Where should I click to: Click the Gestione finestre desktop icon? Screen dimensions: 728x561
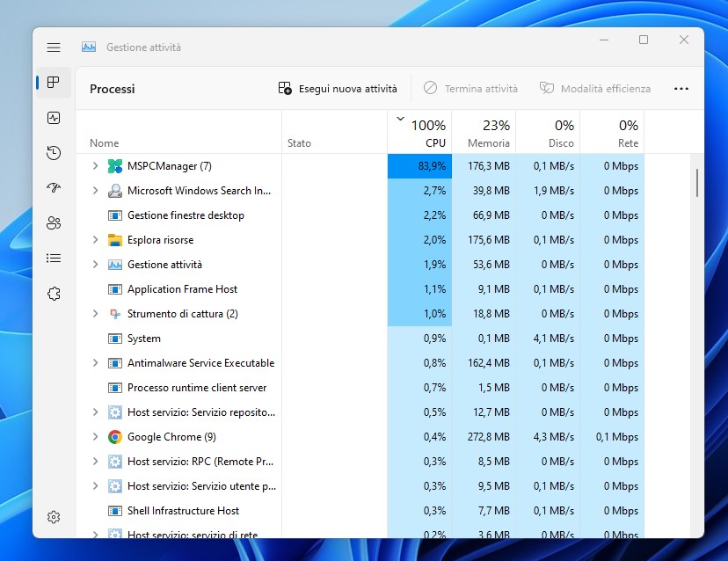[x=114, y=215]
